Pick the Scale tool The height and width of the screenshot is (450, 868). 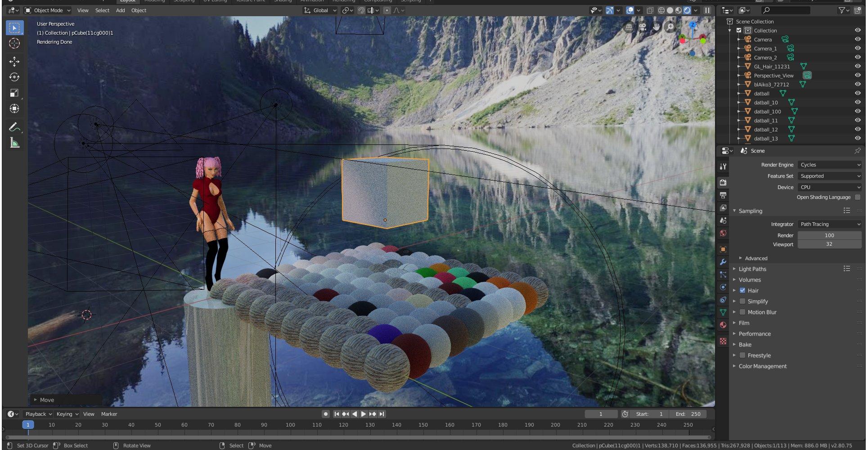[14, 93]
